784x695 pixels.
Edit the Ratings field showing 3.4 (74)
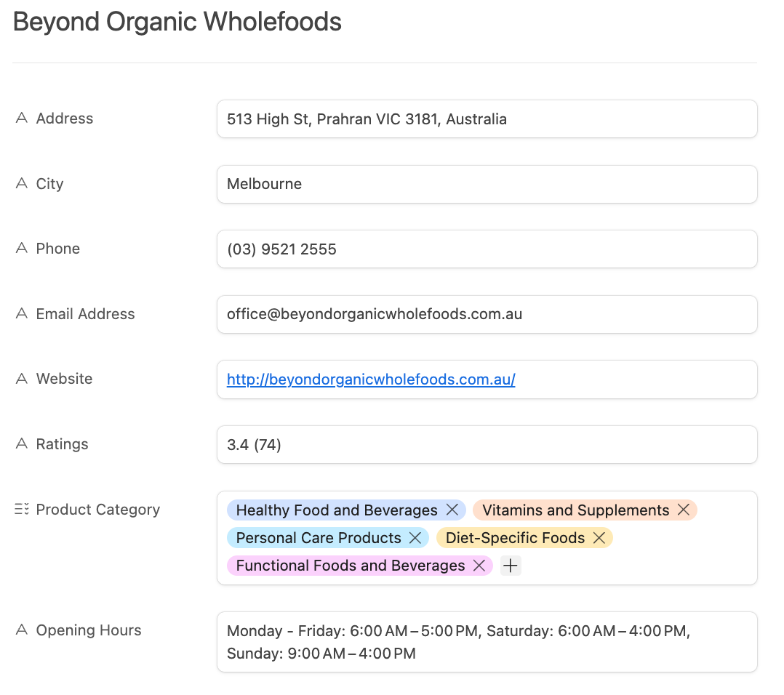point(487,445)
